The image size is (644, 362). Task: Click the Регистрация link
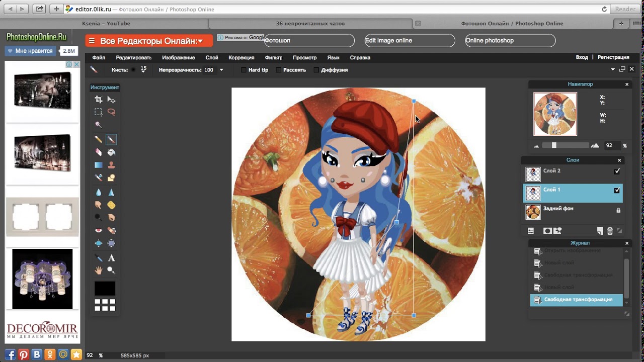coord(613,57)
